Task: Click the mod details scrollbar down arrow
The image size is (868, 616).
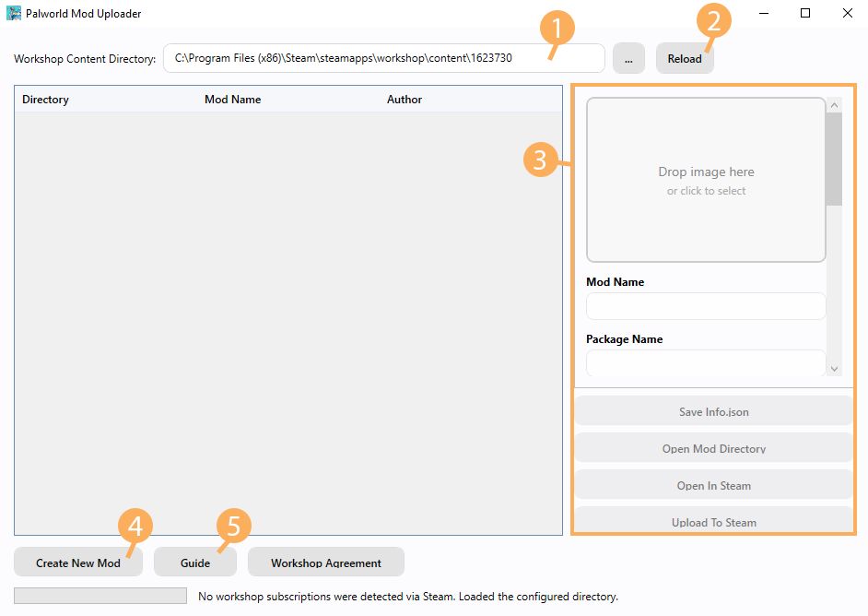Action: pyautogui.click(x=834, y=368)
